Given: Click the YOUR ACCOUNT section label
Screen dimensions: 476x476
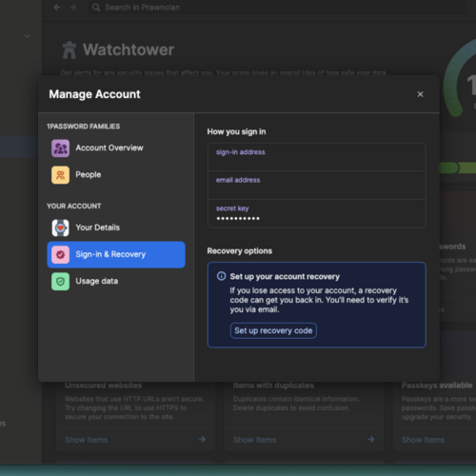Looking at the screenshot, I should 74,206.
